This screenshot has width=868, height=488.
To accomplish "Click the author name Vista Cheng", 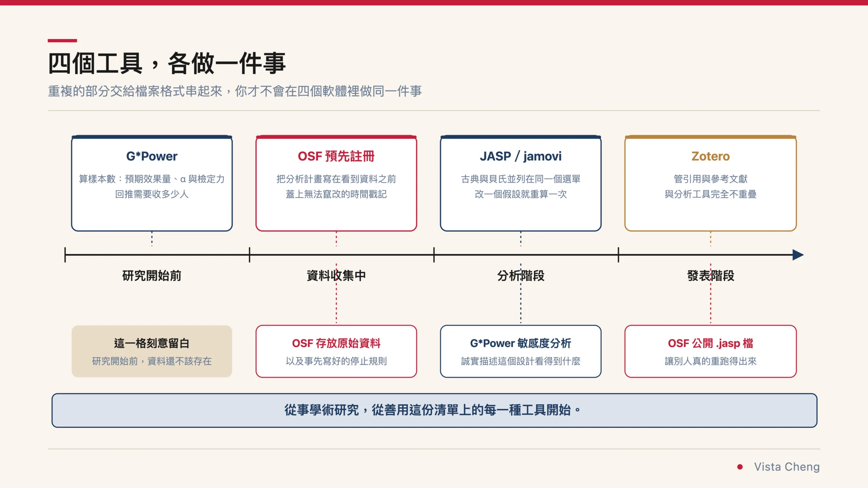I will point(787,467).
